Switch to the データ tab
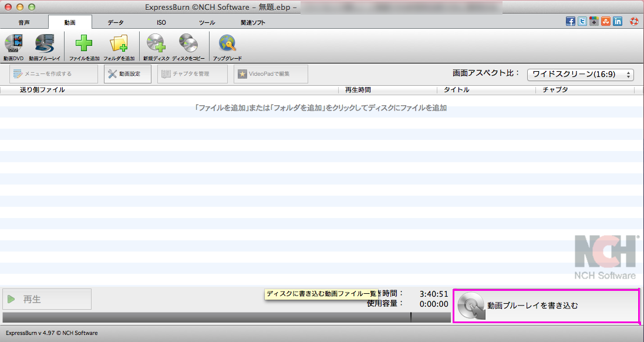This screenshot has width=644, height=342. pos(116,22)
